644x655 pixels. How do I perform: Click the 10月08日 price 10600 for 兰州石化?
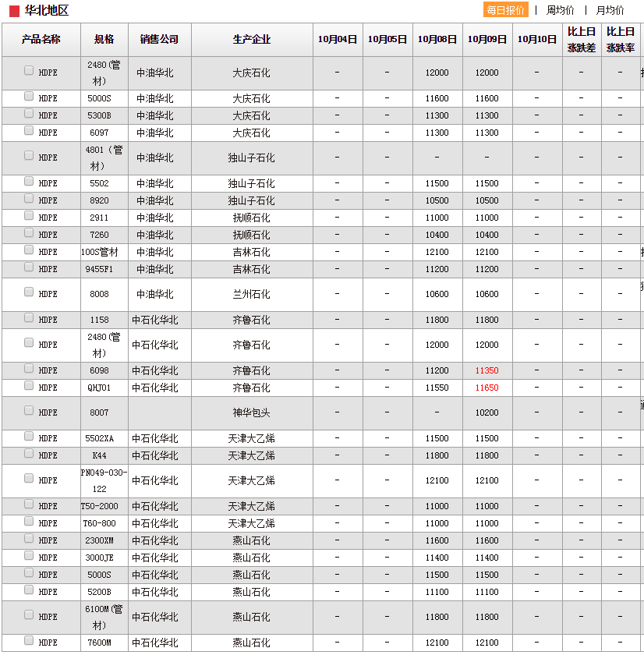tap(437, 294)
